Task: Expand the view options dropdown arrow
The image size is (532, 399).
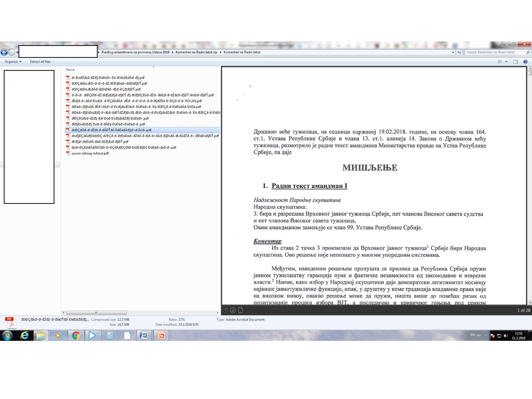Action: (506, 62)
